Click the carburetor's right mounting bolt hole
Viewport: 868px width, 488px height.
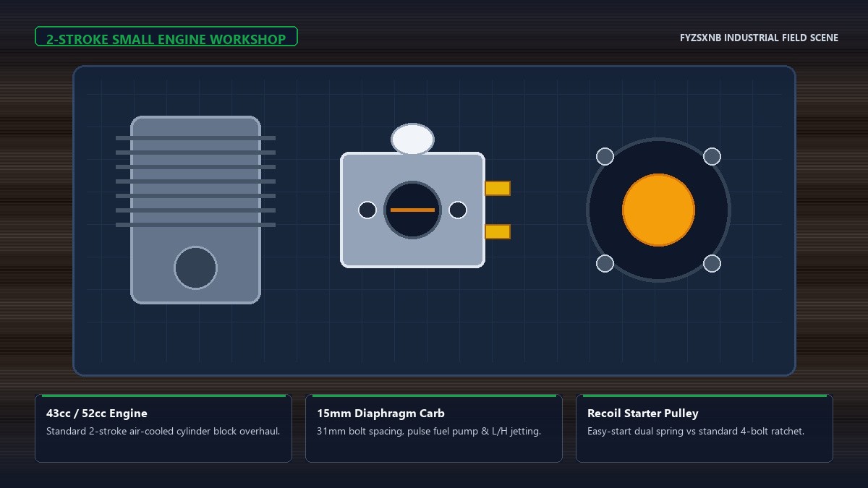pyautogui.click(x=458, y=210)
